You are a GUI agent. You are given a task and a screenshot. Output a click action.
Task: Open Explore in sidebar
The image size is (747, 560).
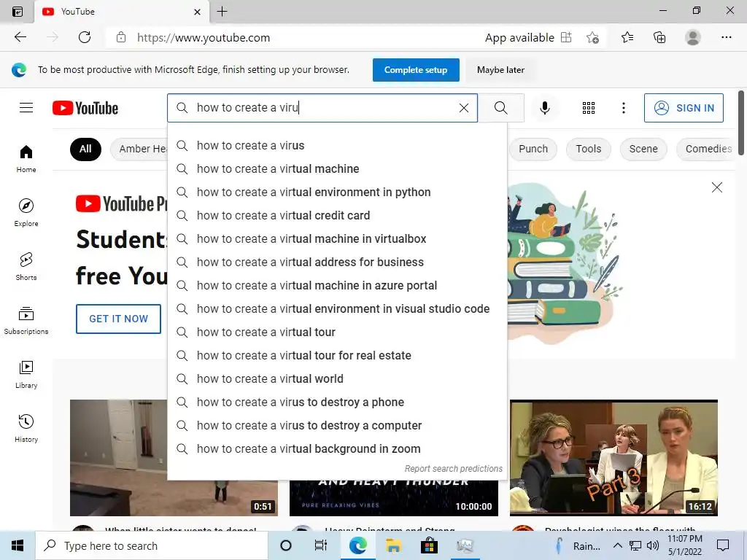26,213
